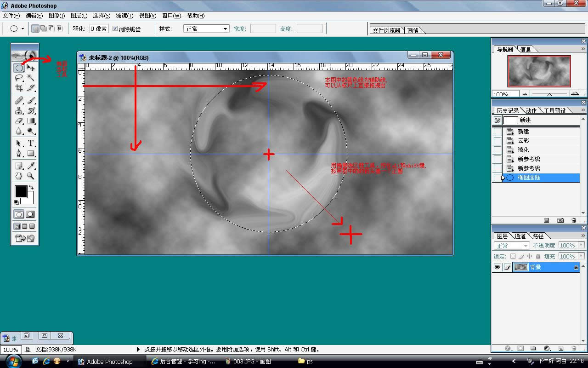Click the history panel trash icon
Image resolution: width=588 pixels, height=368 pixels.
[574, 221]
